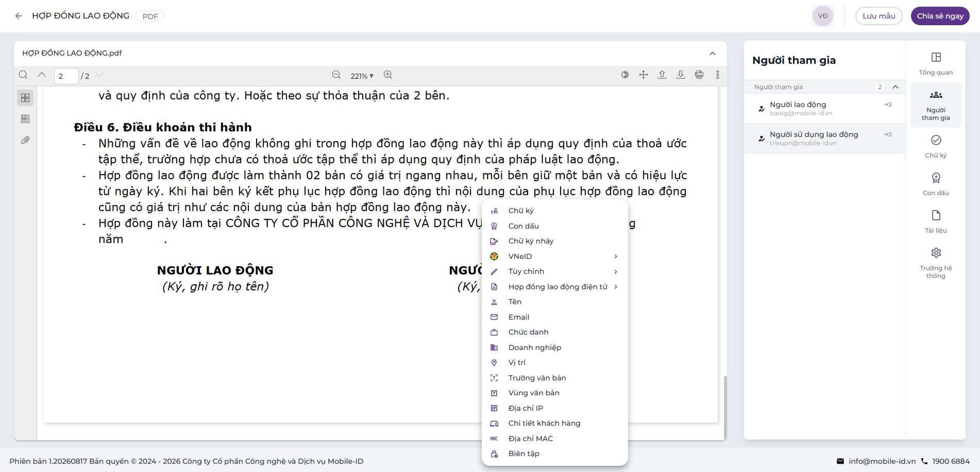Screen dimensions: 980x472
Task: Choose Con dấu from the context menu
Action: click(555, 226)
